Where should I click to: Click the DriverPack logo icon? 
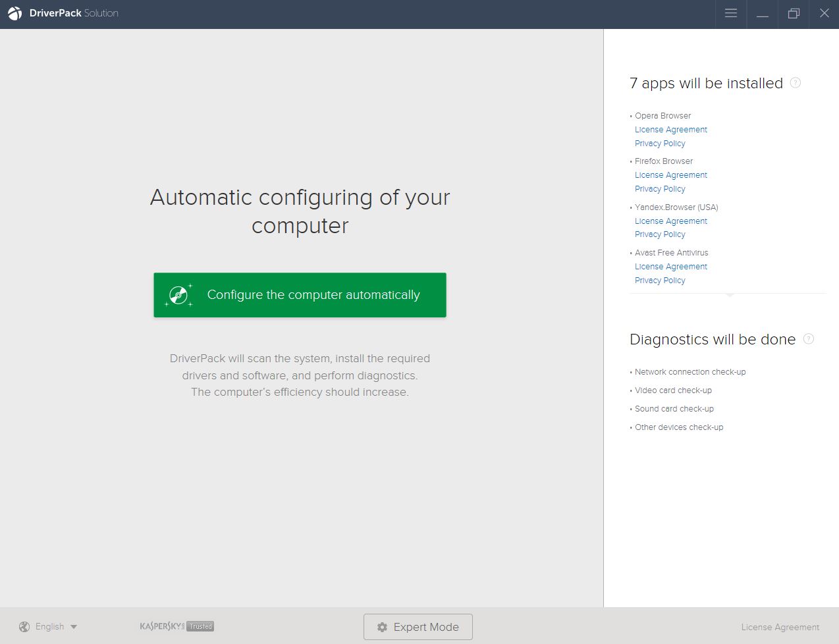click(x=14, y=13)
